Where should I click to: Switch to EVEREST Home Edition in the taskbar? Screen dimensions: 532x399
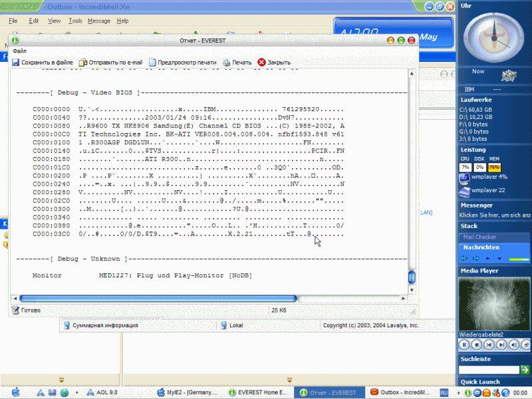258,392
